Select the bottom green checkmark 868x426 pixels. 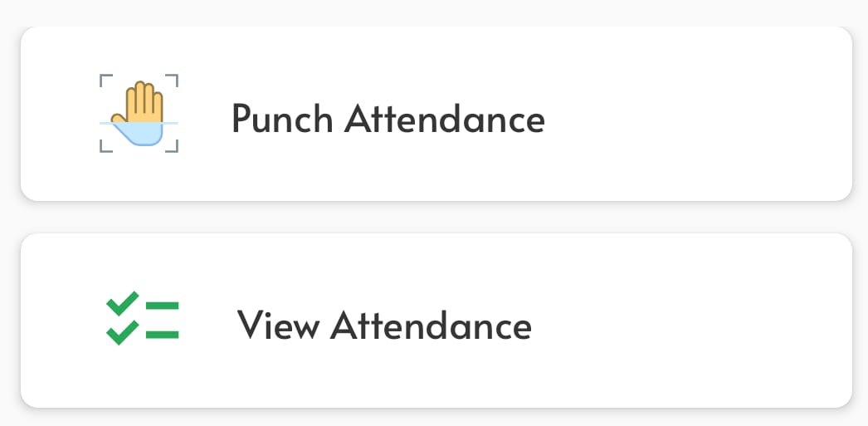tap(122, 332)
